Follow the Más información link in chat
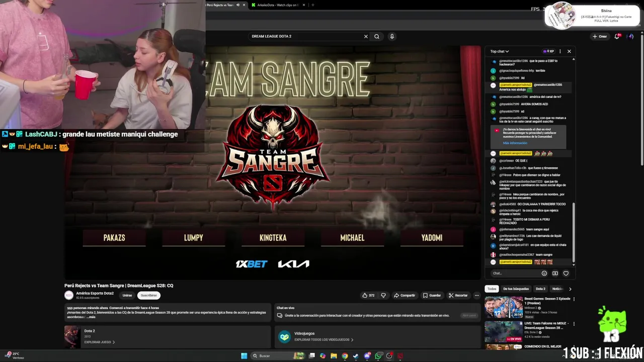 515,143
